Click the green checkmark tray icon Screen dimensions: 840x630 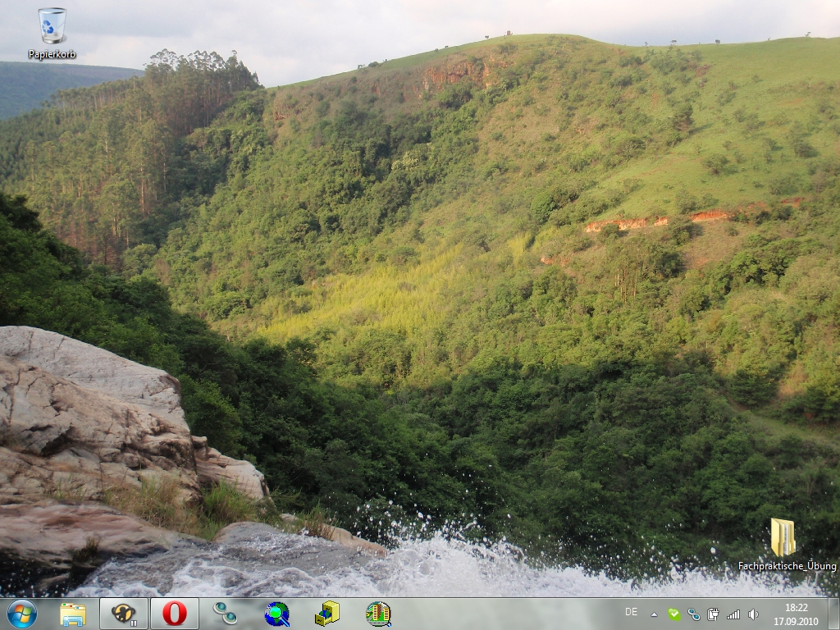[674, 614]
